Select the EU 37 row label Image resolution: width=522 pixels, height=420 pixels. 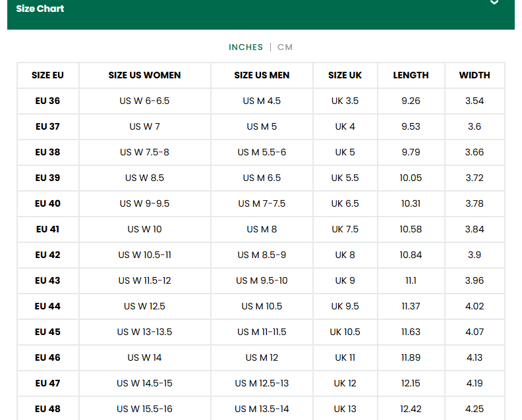point(47,126)
